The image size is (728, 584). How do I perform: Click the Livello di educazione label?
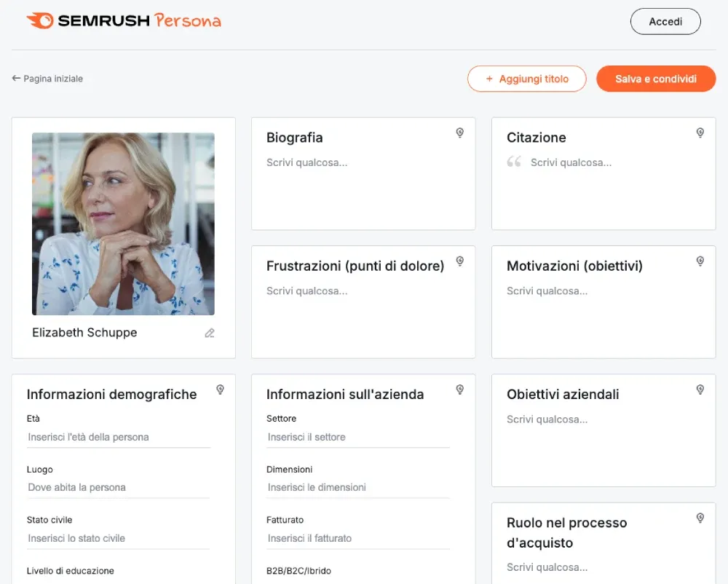tap(70, 571)
